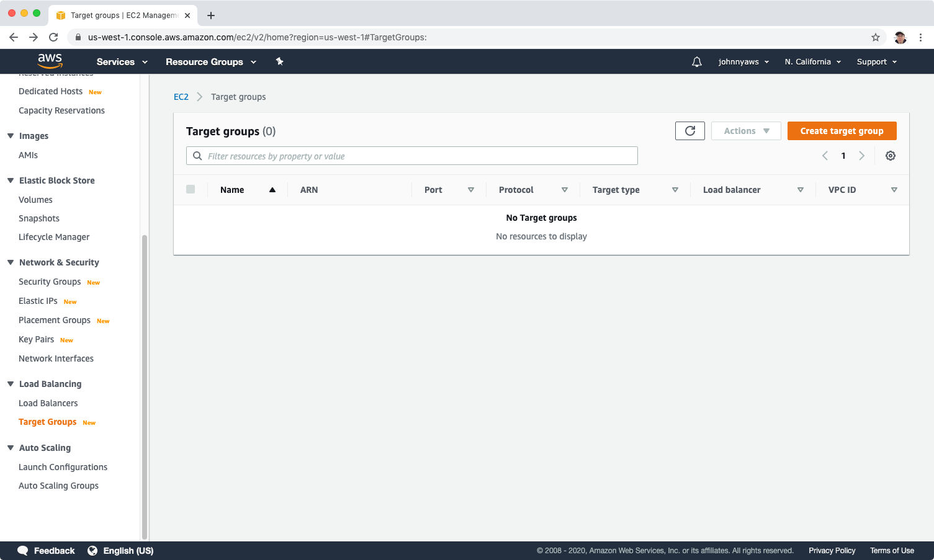
Task: Collapse Elastic Block Store section
Action: pyautogui.click(x=11, y=180)
